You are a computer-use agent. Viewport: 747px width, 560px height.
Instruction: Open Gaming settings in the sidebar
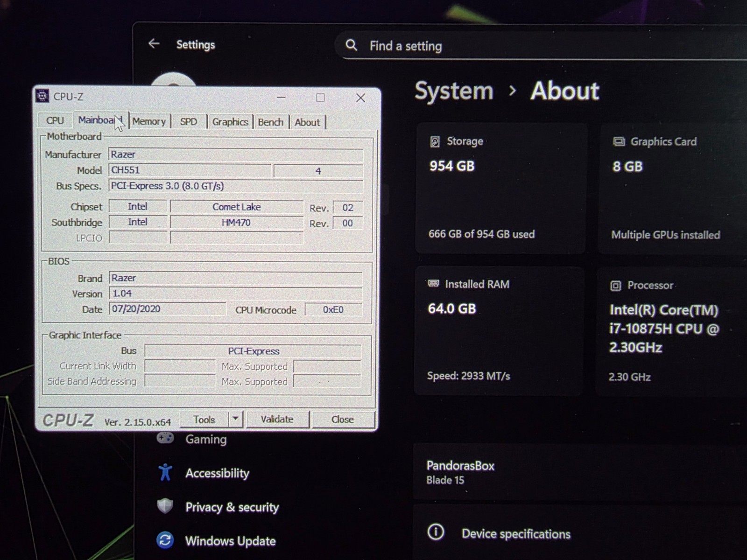[x=206, y=439]
